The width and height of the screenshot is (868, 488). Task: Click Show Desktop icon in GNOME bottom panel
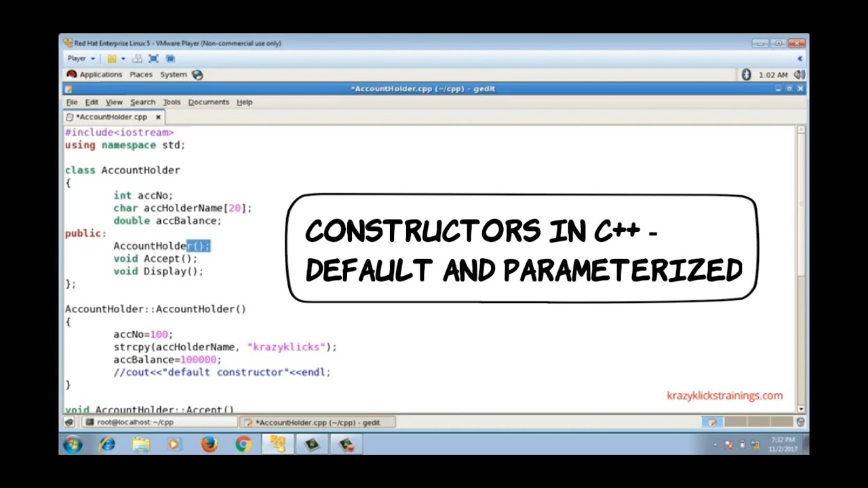pyautogui.click(x=69, y=422)
